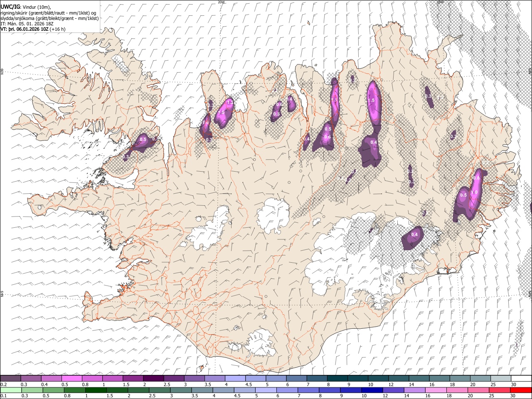Click the lower legend swatch starting at 0.5
Image resolution: width=532 pixels, height=399 pixels.
(x=54, y=390)
